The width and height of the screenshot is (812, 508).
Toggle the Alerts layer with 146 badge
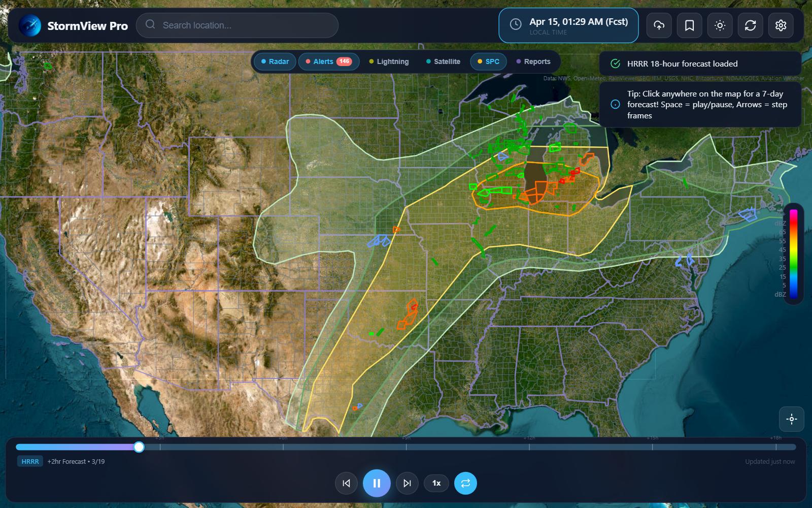tap(328, 61)
